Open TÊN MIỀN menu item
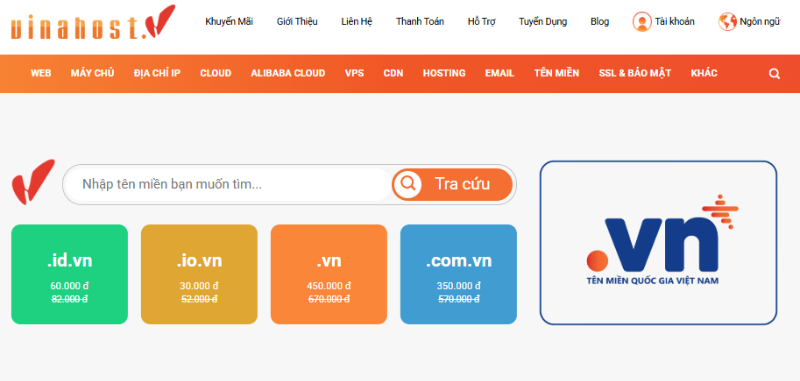The image size is (800, 381). click(x=557, y=73)
